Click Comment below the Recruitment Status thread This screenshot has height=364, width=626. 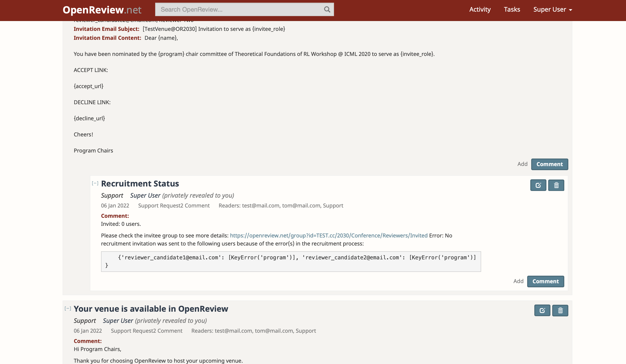(x=546, y=281)
